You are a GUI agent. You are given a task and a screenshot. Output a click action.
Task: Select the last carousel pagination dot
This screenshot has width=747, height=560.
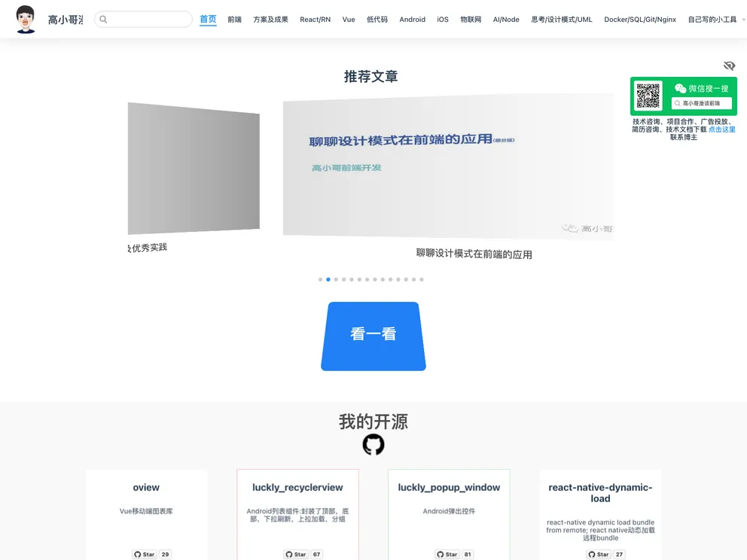pos(422,279)
